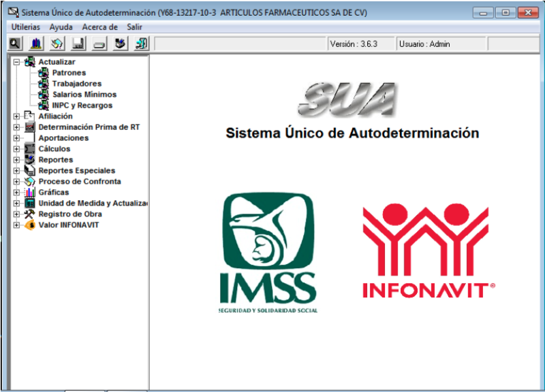Click the exit door toolbar icon

tap(142, 44)
